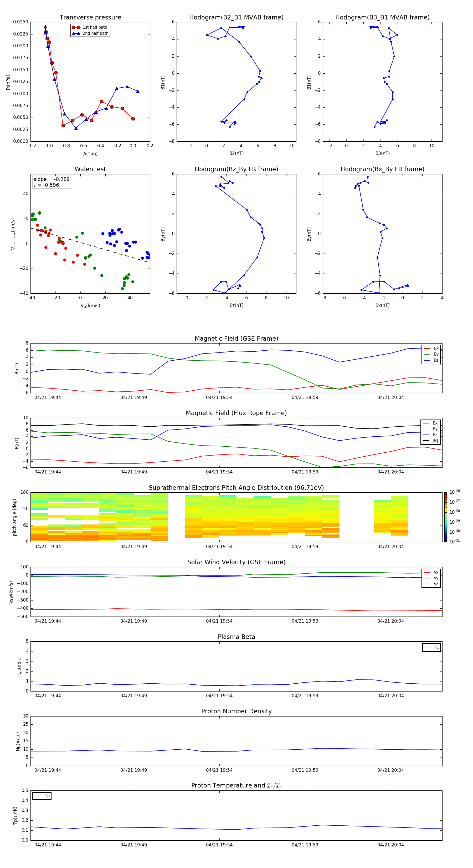Click the β_p legend entry in Plasma Beta

pyautogui.click(x=431, y=647)
